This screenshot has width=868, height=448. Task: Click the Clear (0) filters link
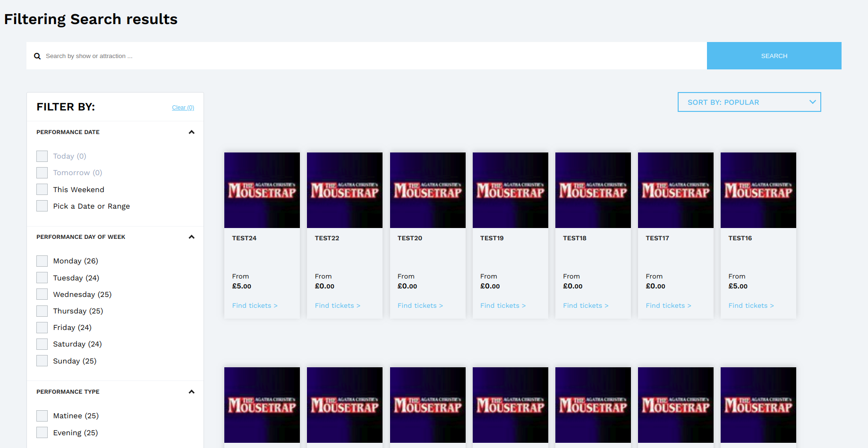coord(183,108)
